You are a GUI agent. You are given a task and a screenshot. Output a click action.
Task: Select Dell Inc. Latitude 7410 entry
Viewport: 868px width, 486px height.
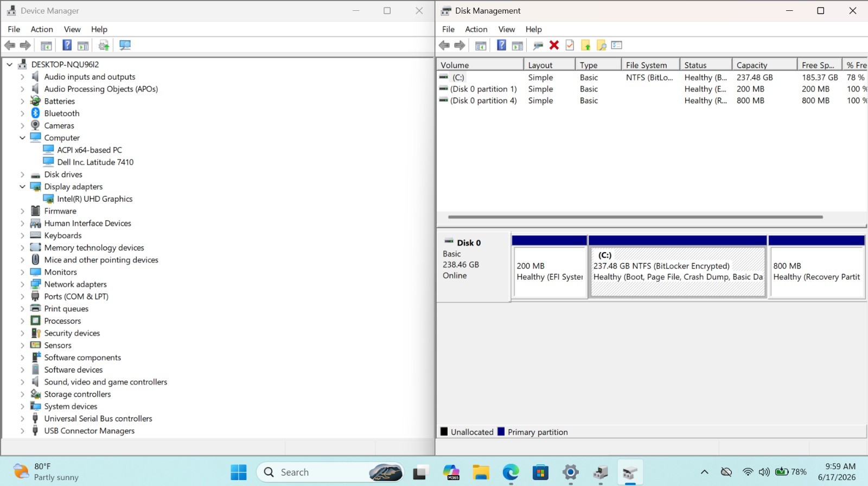pyautogui.click(x=95, y=162)
